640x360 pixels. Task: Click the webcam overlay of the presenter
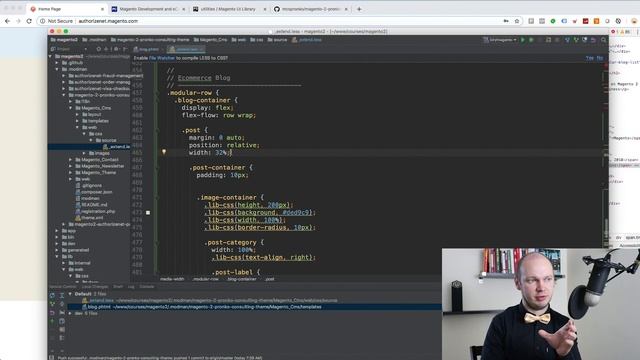point(541,304)
